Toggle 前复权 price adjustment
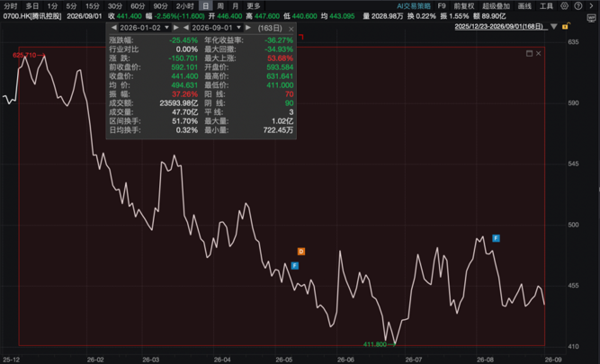This screenshot has height=364, width=600. (x=464, y=5)
